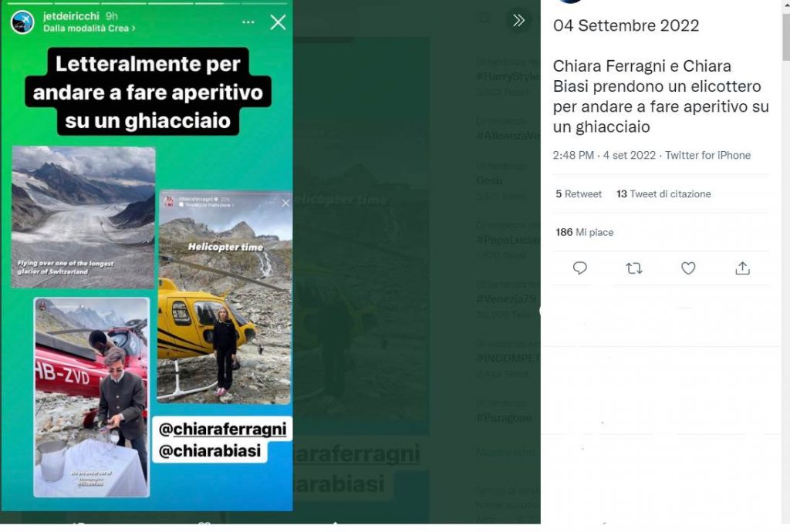The image size is (790, 532).
Task: Reply to the tweet with comment icon
Action: click(580, 268)
